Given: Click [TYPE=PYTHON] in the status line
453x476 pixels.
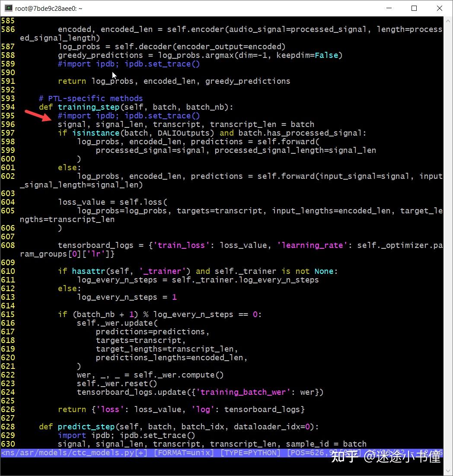Looking at the screenshot, I should tap(251, 453).
